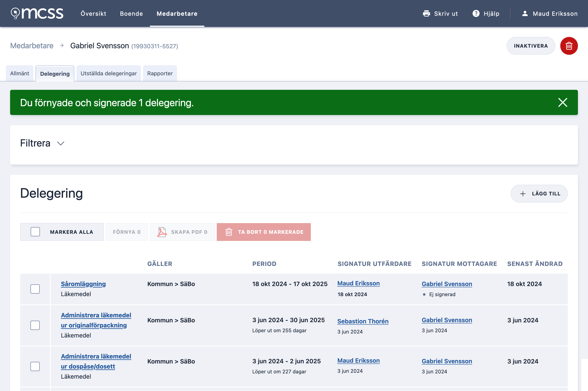Click the Signatur utfärdare column header
This screenshot has width=588, height=391.
(x=374, y=264)
